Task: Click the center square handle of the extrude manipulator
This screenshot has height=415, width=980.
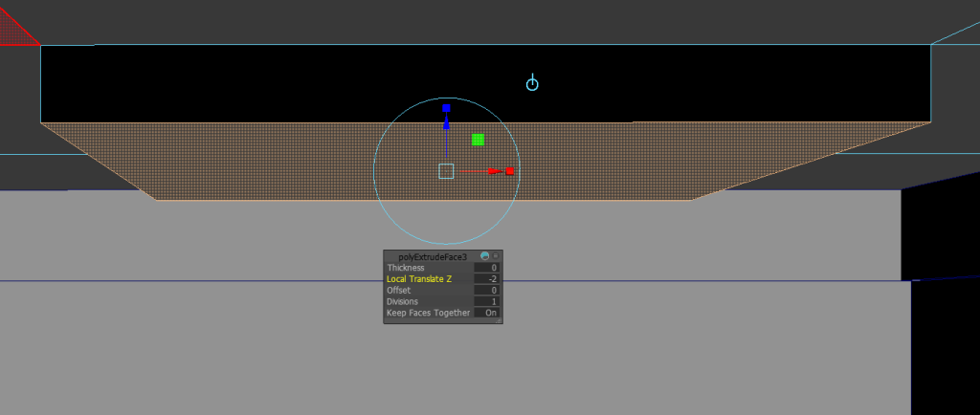Action: [x=446, y=171]
